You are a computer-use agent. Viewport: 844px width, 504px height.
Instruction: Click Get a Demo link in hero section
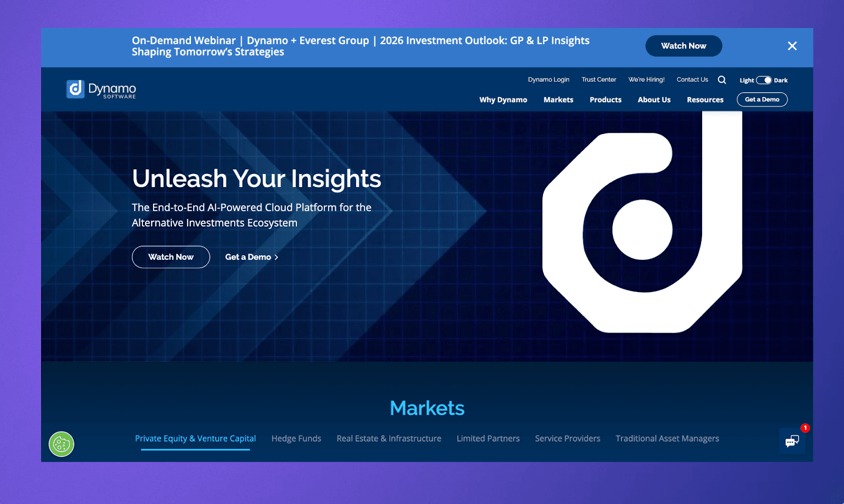[252, 257]
